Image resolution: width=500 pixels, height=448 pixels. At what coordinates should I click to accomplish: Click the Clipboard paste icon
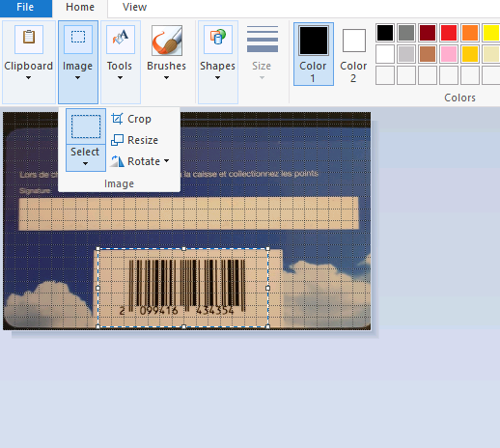click(x=29, y=39)
